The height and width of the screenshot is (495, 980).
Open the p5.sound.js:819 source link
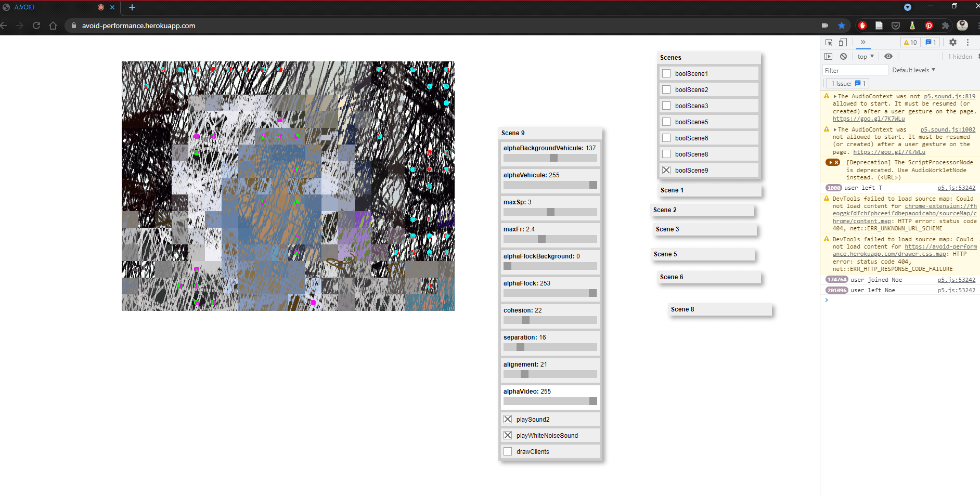coord(949,96)
